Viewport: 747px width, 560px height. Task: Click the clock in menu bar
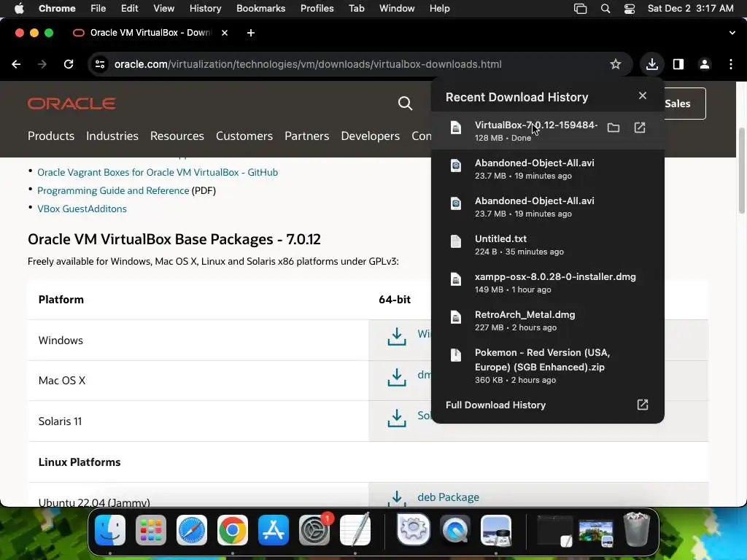(690, 9)
